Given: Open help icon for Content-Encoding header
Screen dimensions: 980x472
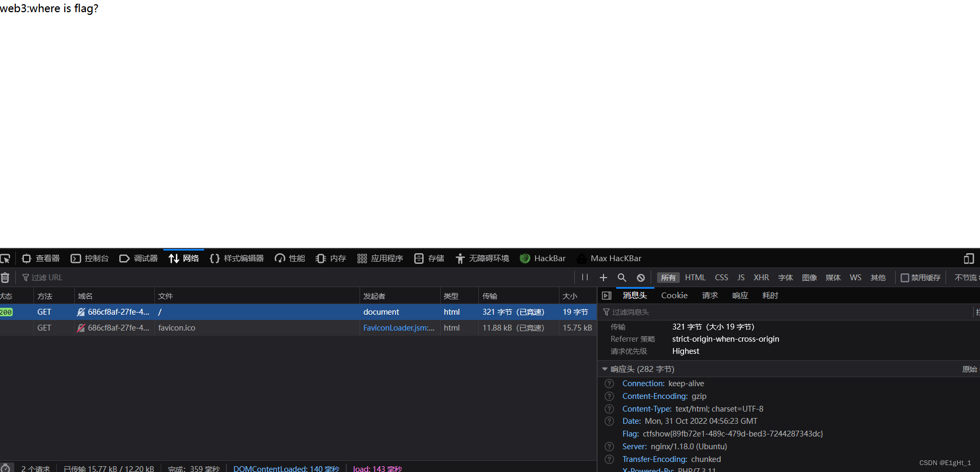Looking at the screenshot, I should click(x=609, y=396).
